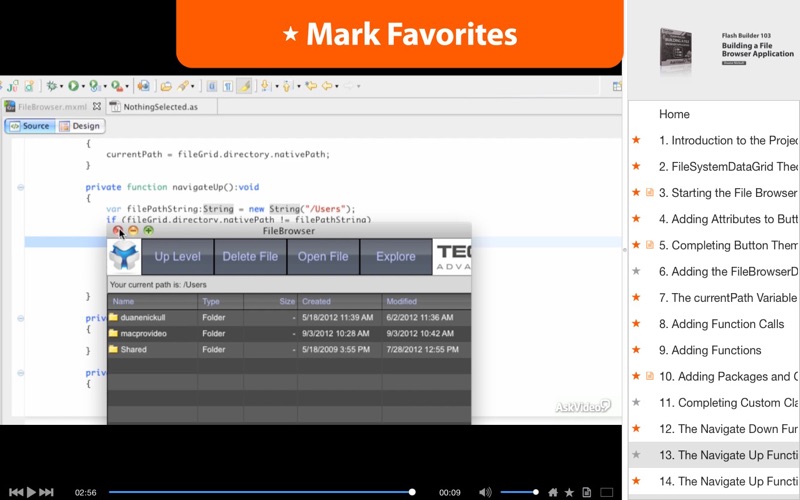Screen dimensions: 800x500
Task: Toggle favorite star for 12. The Navigate Down
Action: pos(636,429)
